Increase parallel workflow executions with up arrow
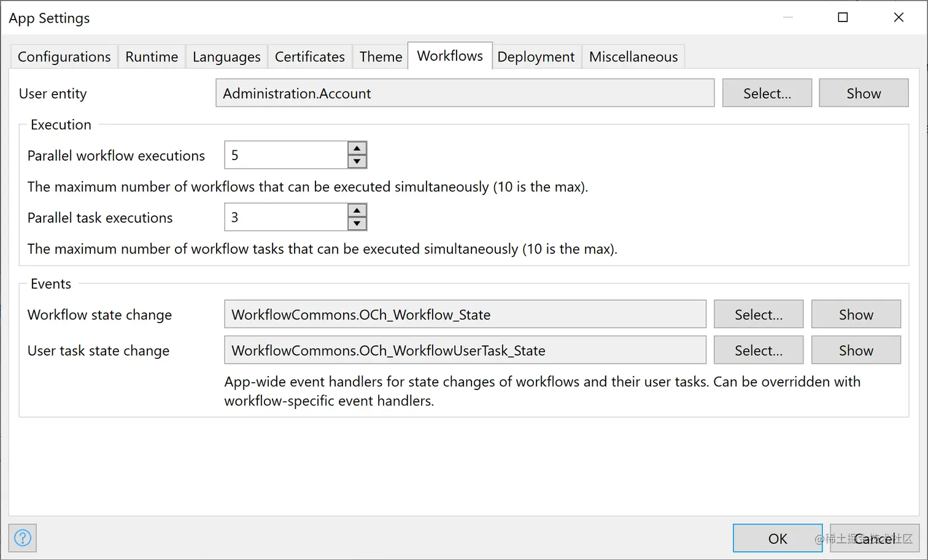This screenshot has height=560, width=928. pos(357,148)
